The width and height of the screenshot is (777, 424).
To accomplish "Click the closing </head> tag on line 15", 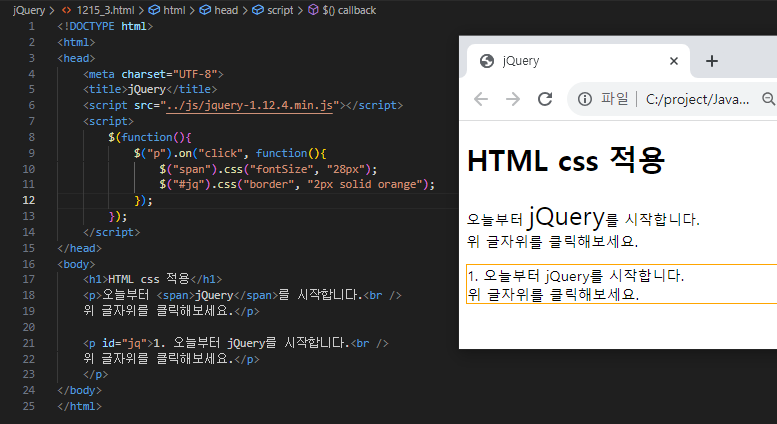I will click(79, 248).
